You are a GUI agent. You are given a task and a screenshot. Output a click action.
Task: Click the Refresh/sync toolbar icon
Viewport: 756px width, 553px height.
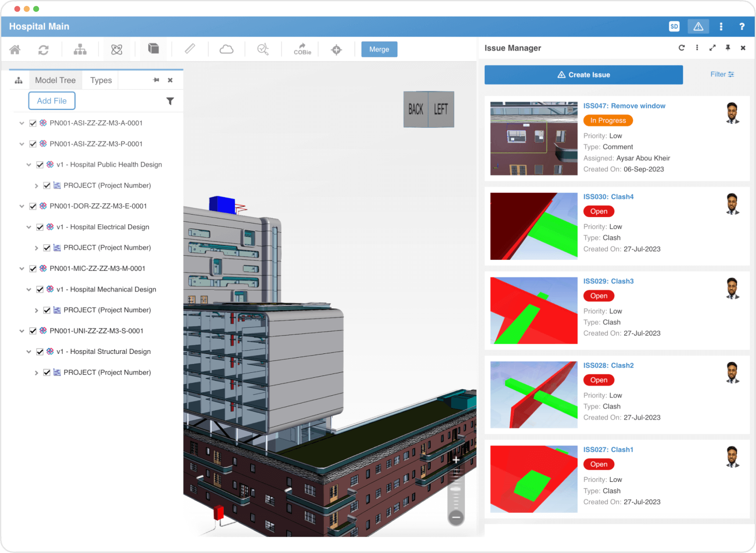click(x=44, y=50)
